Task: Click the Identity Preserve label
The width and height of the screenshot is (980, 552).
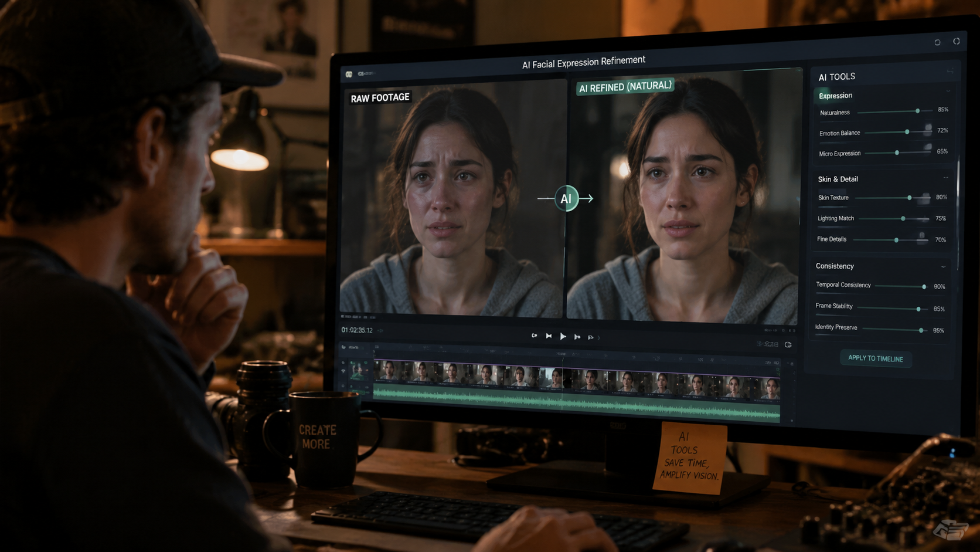Action: (836, 327)
